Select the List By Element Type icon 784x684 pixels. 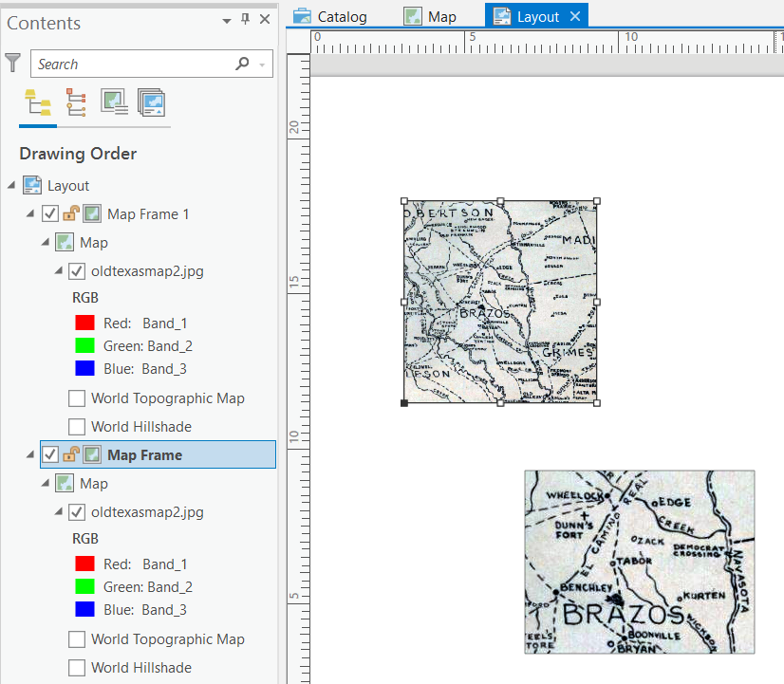click(x=75, y=102)
